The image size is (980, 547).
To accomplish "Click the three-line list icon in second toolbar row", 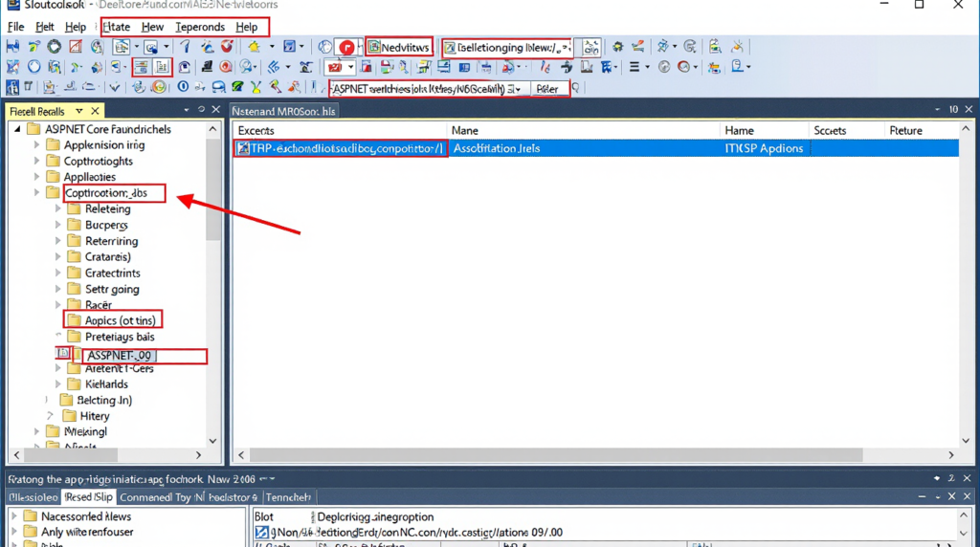I will pos(635,67).
